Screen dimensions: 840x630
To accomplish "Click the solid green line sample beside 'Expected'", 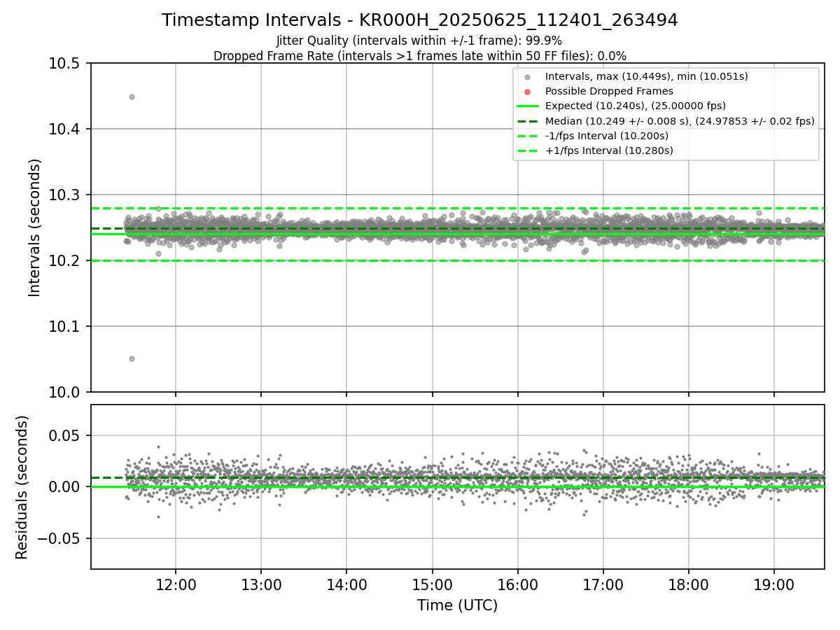I will coord(528,106).
